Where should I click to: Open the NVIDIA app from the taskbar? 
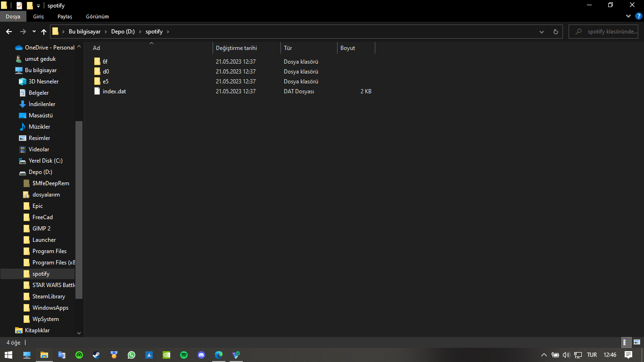(x=166, y=355)
